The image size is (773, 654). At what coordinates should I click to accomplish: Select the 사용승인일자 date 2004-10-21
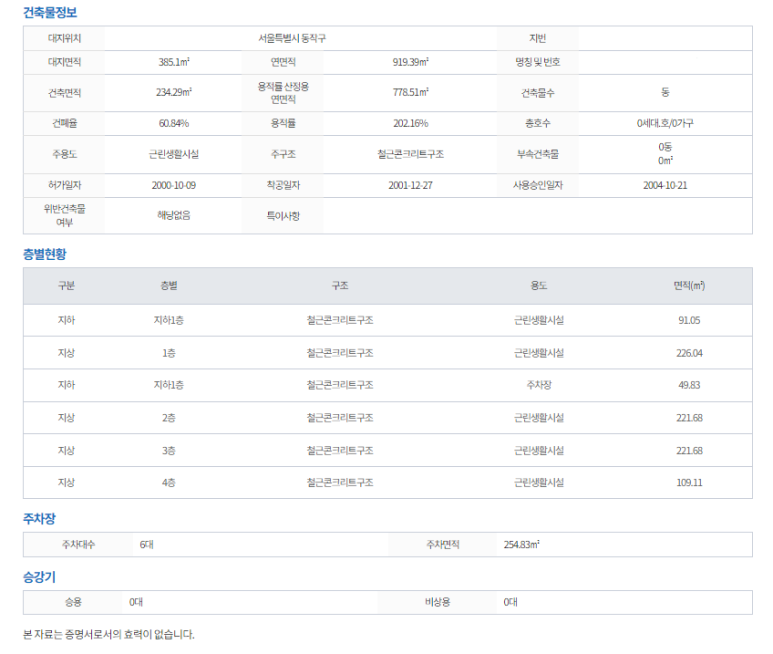click(665, 185)
